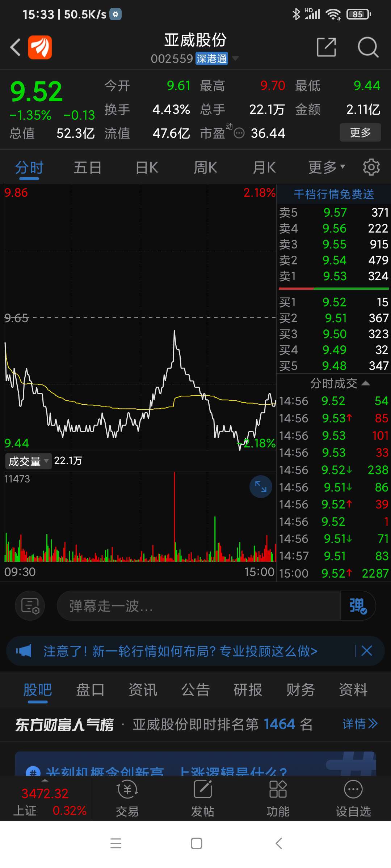Open the 更多 chart period dropdown
Viewport: 391px width, 868px height.
(327, 167)
